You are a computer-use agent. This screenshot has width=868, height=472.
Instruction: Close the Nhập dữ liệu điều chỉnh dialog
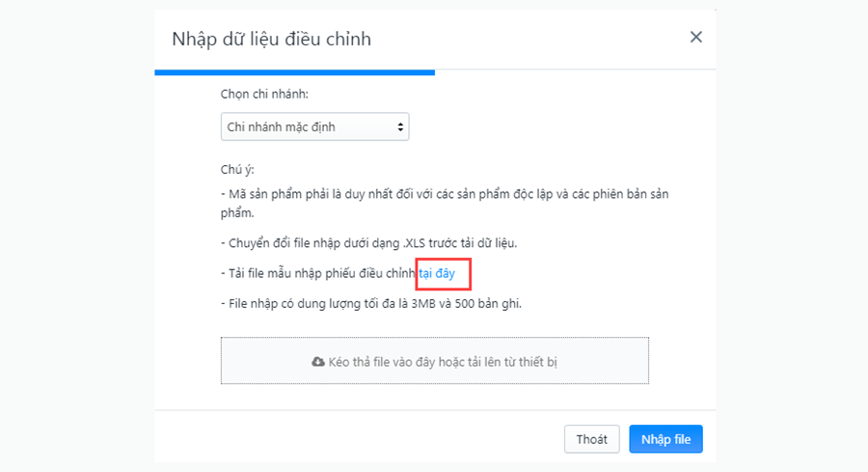click(x=695, y=37)
